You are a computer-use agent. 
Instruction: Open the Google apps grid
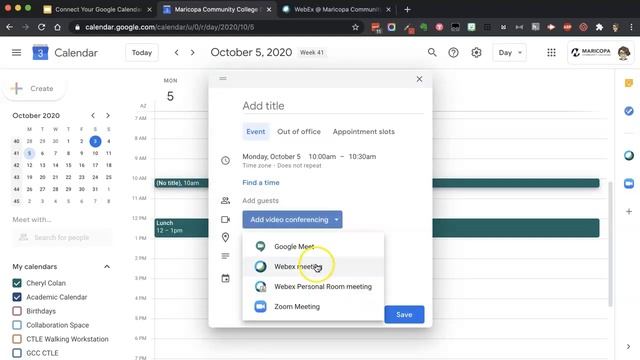(551, 52)
